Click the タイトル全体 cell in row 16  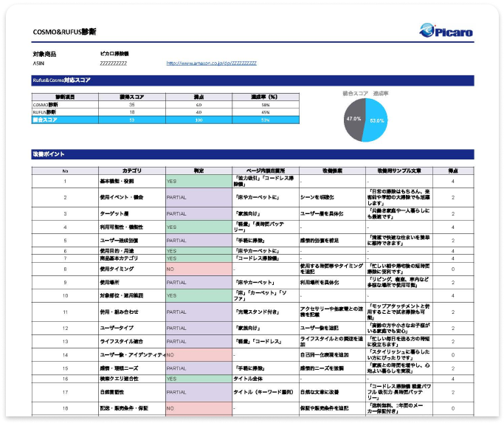click(x=266, y=379)
